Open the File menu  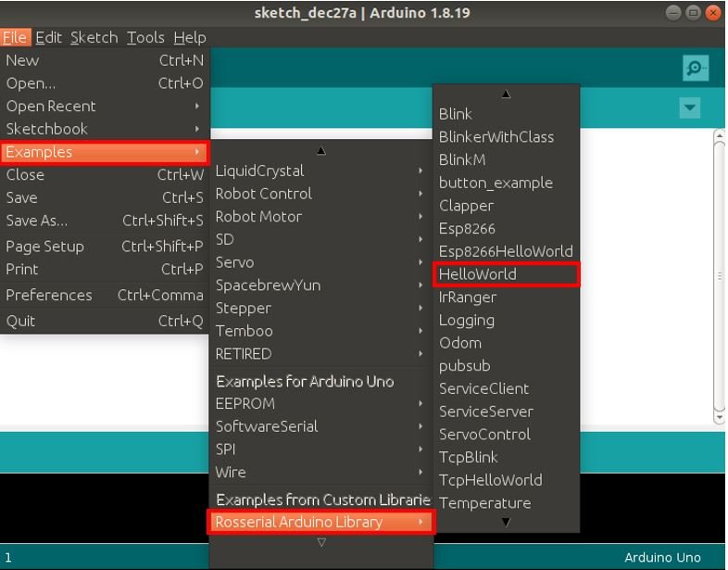15,37
